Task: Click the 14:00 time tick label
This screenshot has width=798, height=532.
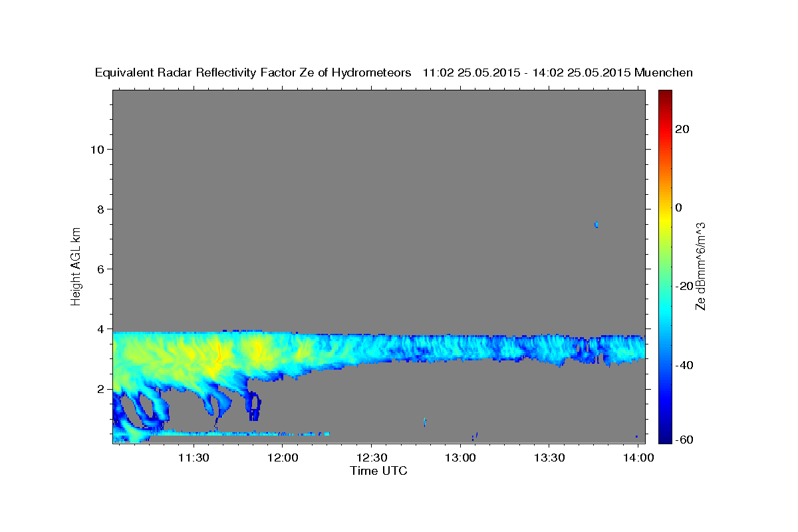Action: pos(638,458)
